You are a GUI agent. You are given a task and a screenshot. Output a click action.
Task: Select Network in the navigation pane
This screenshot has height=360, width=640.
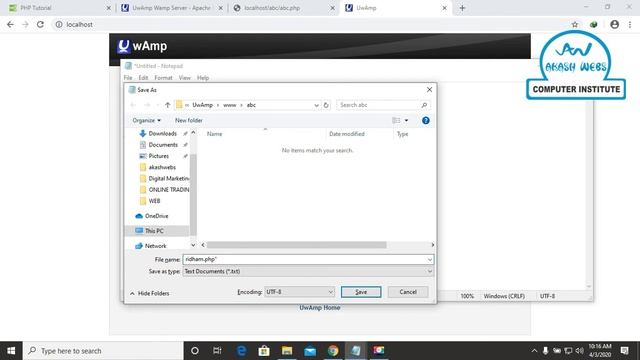pyautogui.click(x=156, y=246)
